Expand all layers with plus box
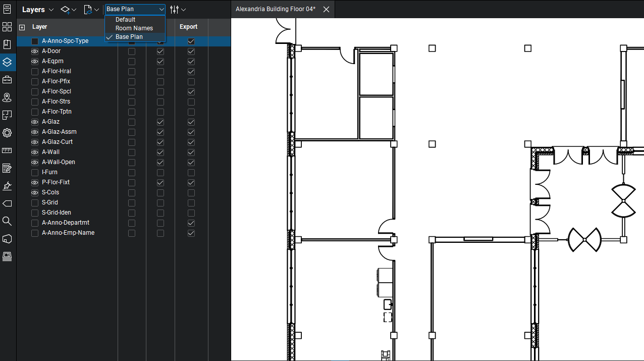Viewport: 644px width, 361px height. coord(22,27)
